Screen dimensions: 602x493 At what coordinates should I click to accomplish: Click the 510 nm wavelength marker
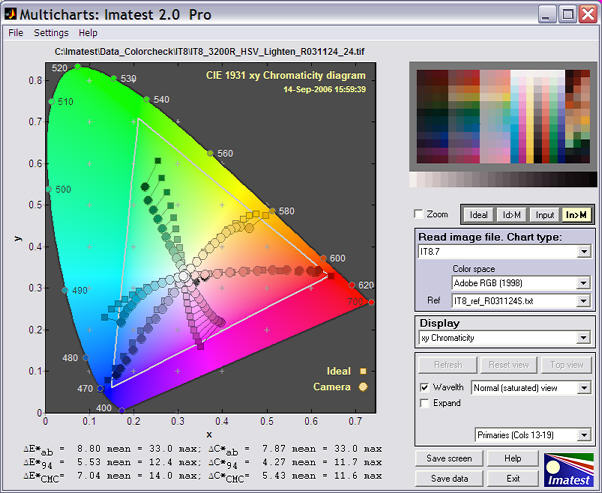(x=51, y=101)
